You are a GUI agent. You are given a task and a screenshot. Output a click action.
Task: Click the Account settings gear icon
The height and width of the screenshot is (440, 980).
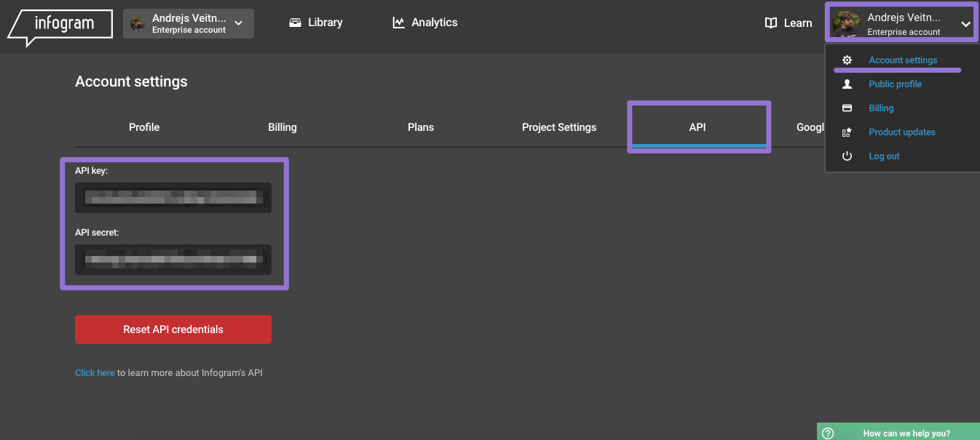[x=847, y=60]
